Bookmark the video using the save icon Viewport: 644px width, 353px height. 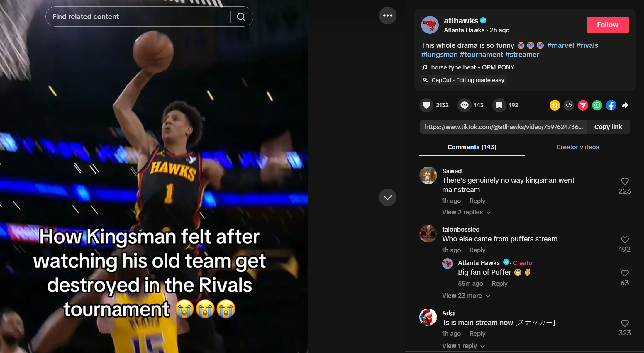pyautogui.click(x=499, y=105)
